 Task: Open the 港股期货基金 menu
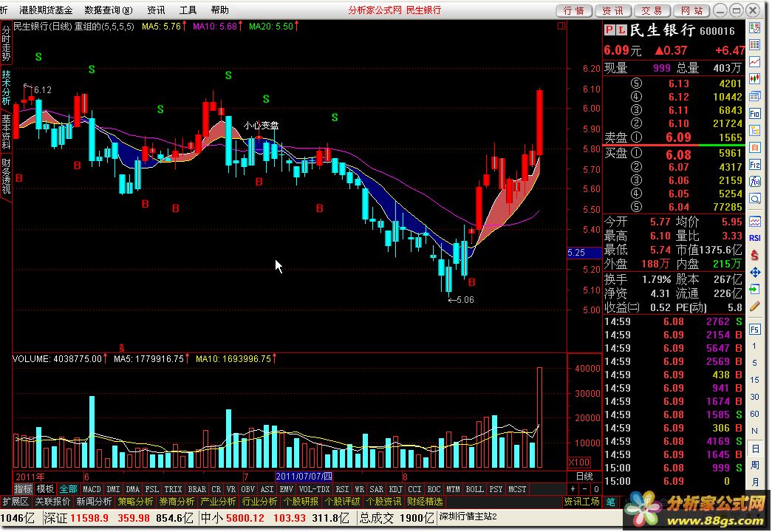[x=46, y=10]
